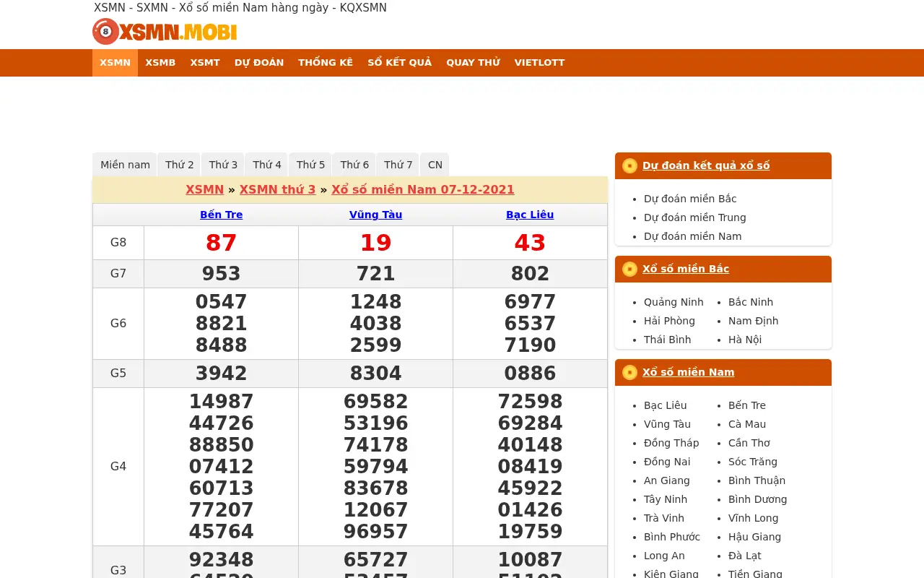This screenshot has height=578, width=924.
Task: Open the Xổ số miền Bắc heading link
Action: pyautogui.click(x=686, y=269)
